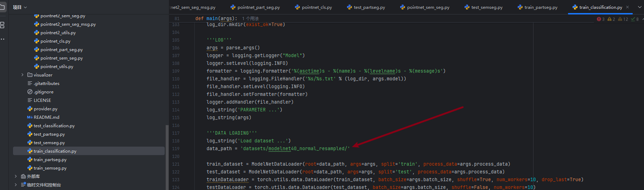Open test_partseg.py in project tree
The image size is (644, 190).
click(x=49, y=134)
